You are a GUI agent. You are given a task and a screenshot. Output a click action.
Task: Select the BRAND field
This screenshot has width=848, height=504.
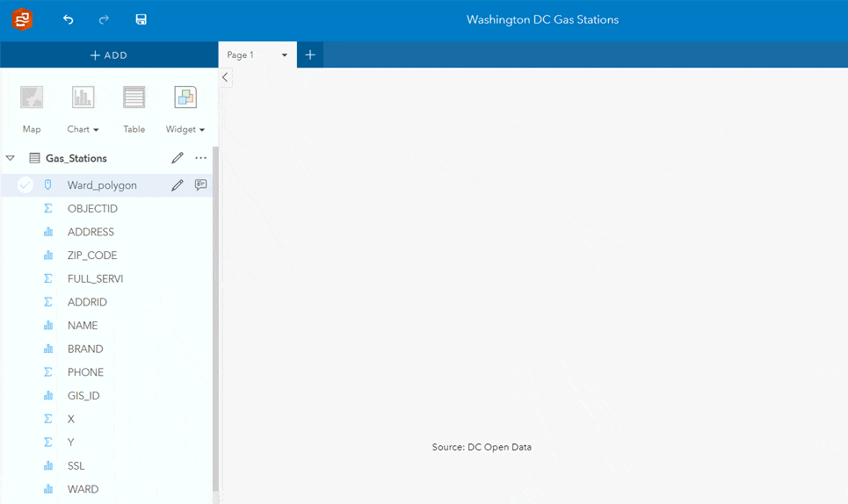coord(85,349)
